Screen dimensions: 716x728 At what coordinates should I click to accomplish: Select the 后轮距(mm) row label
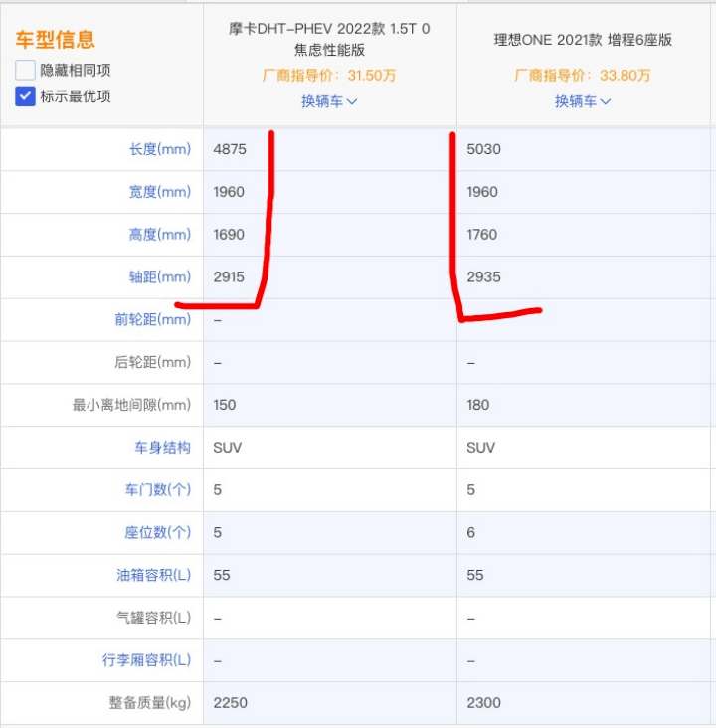(x=153, y=362)
